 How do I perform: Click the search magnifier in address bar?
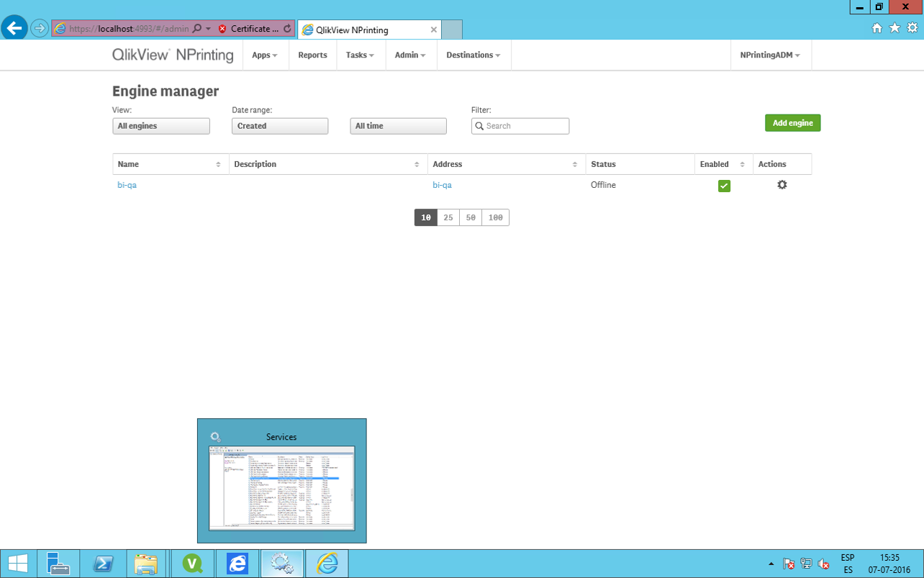pos(197,29)
